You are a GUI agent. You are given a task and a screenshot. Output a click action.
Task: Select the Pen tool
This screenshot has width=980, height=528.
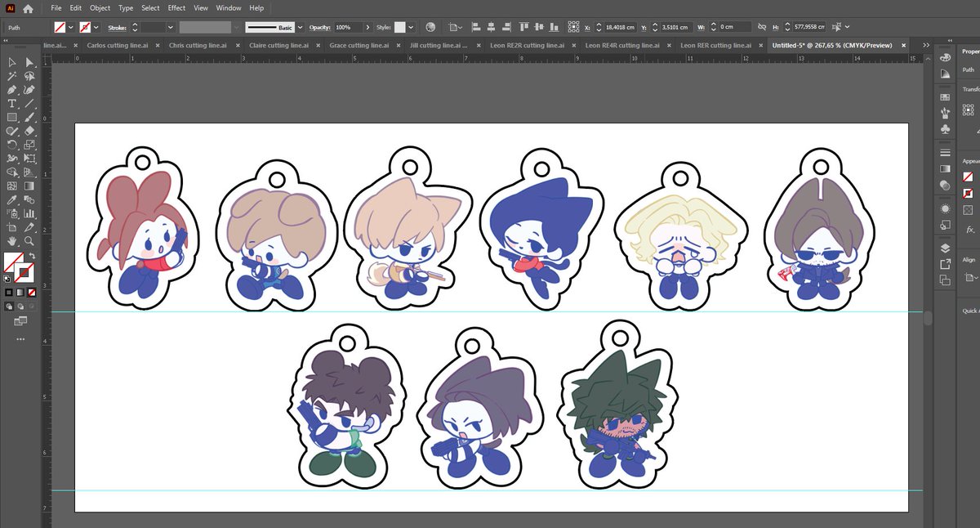coord(12,90)
